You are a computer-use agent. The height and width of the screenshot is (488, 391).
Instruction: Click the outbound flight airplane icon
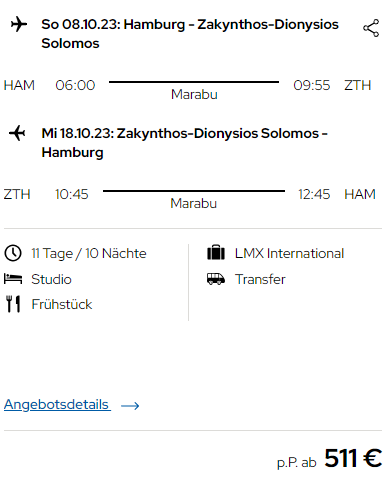[x=19, y=25]
